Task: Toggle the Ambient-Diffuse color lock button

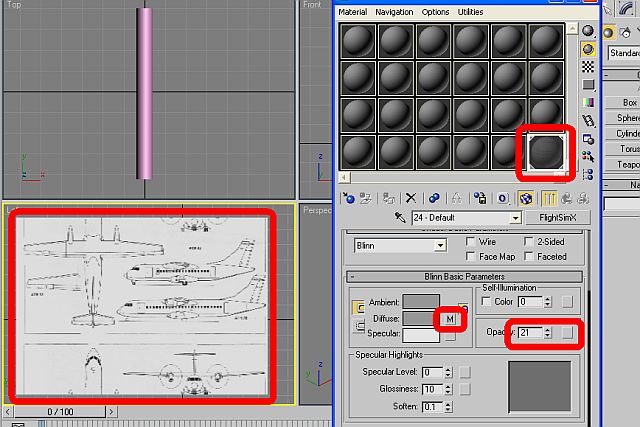Action: pyautogui.click(x=358, y=308)
